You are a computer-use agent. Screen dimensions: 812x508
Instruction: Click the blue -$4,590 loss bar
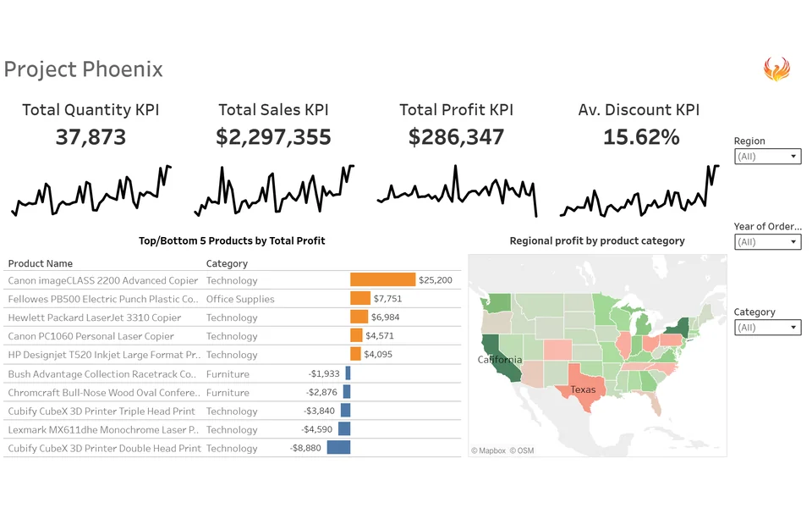coord(344,429)
